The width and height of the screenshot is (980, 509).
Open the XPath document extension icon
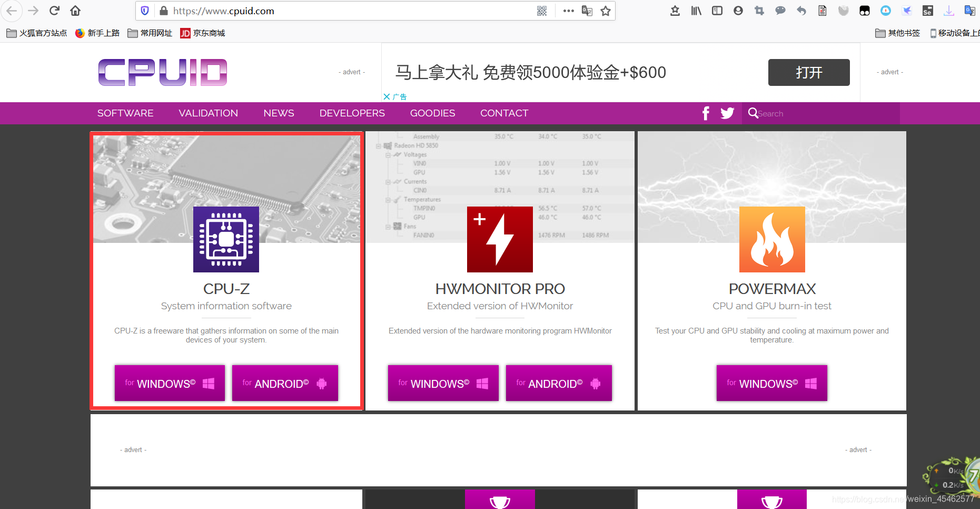[823, 11]
